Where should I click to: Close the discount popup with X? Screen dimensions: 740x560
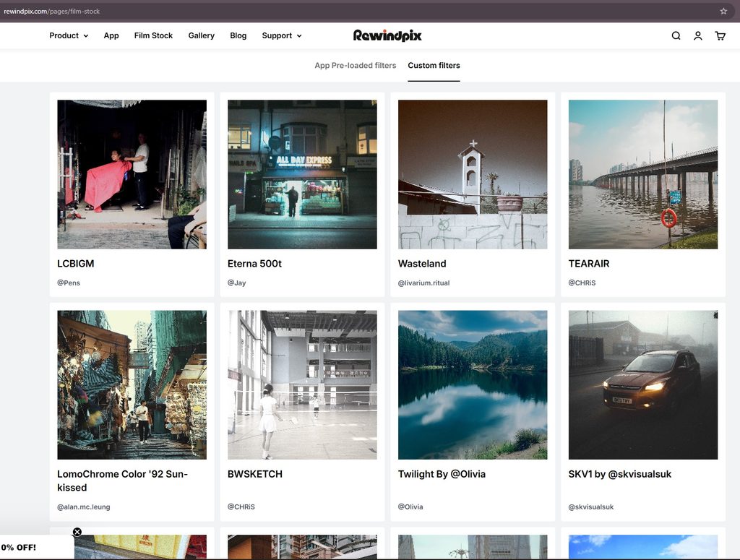click(77, 532)
